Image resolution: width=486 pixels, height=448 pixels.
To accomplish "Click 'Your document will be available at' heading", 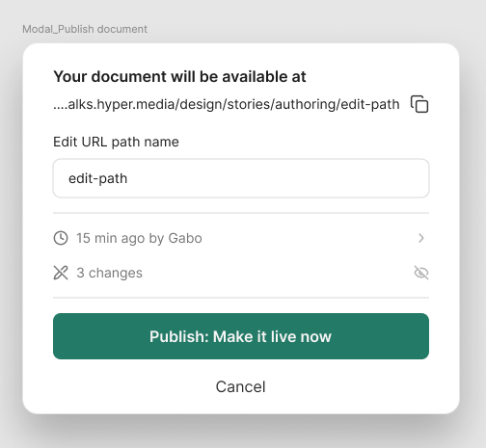I will click(x=179, y=77).
